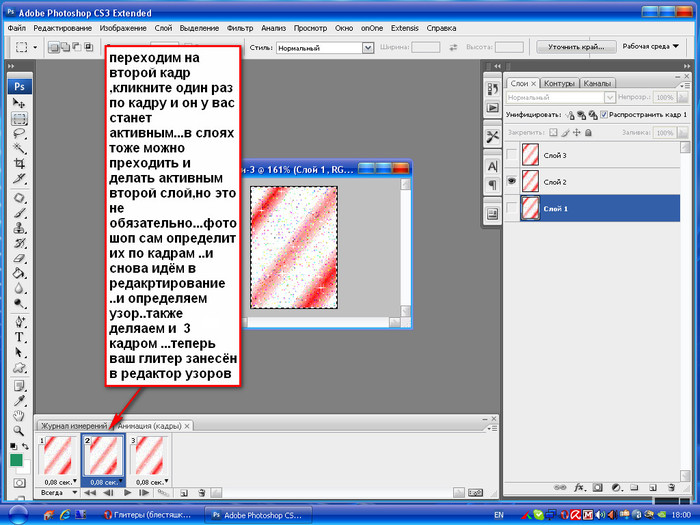Uncheck Распространить кадр 1 checkbox
This screenshot has width=700, height=525.
(x=604, y=115)
